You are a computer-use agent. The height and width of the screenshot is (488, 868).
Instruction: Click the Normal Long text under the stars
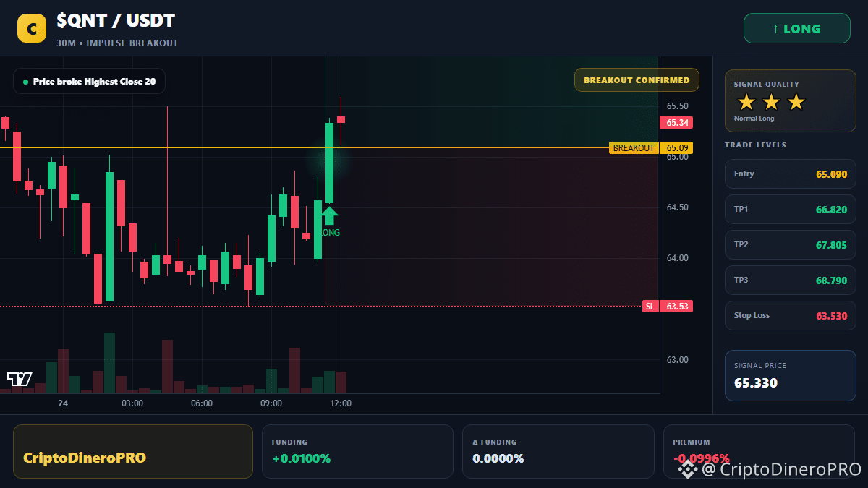point(754,119)
